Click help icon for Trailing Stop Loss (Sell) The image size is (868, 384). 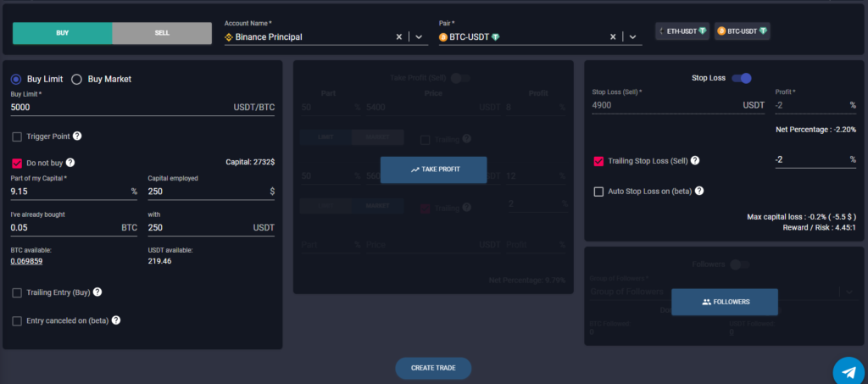point(695,161)
